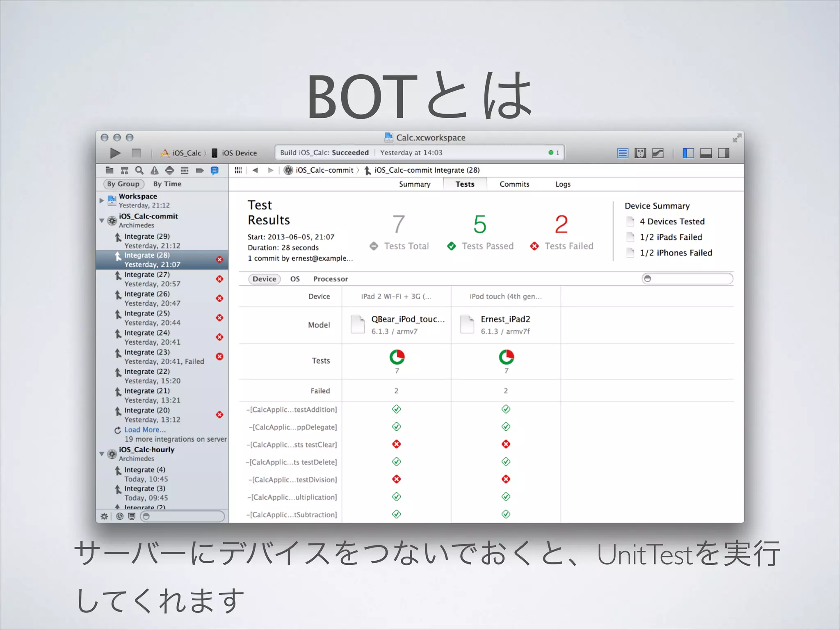Screen dimensions: 840x630
Task: Open the Log navigator
Action: tap(215, 170)
